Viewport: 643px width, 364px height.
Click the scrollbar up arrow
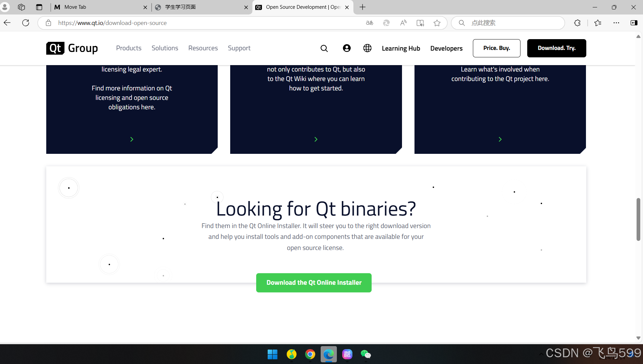(638, 36)
